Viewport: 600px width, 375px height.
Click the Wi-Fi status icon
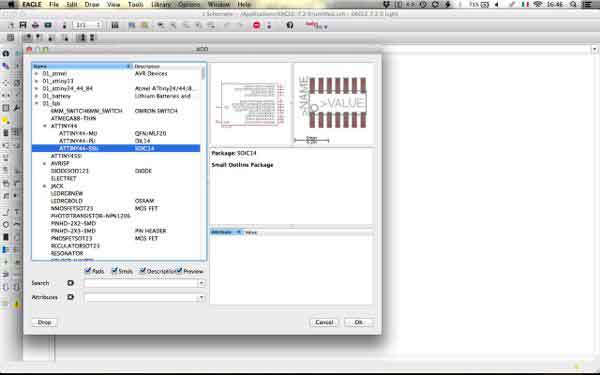click(x=538, y=5)
